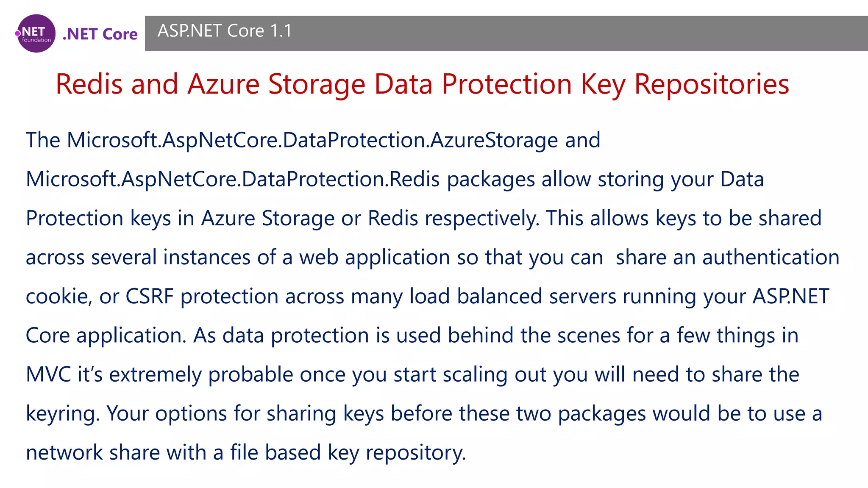Click the Microsoft.AspNetCore.DataProtection.AzureStorage package name

334,140
